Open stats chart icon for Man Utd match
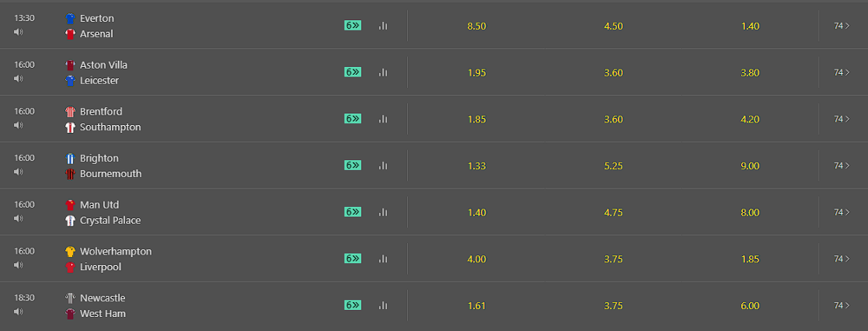The width and height of the screenshot is (868, 331). [383, 212]
